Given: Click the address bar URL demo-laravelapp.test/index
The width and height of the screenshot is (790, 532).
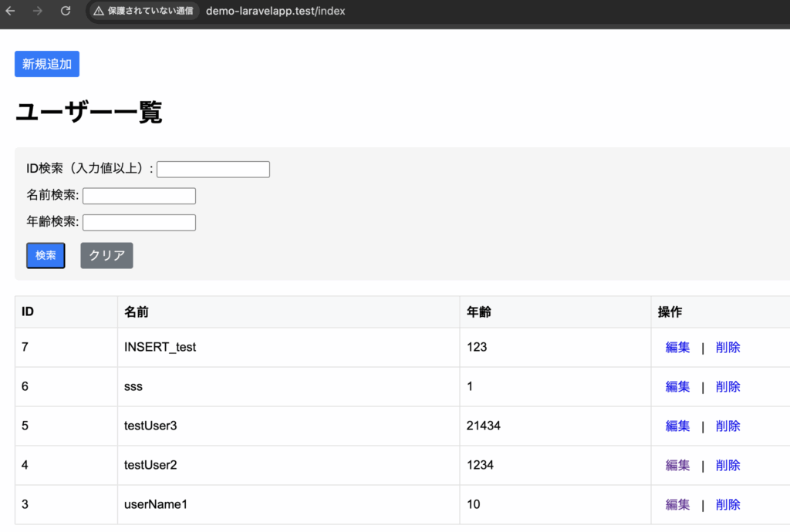Looking at the screenshot, I should point(275,12).
